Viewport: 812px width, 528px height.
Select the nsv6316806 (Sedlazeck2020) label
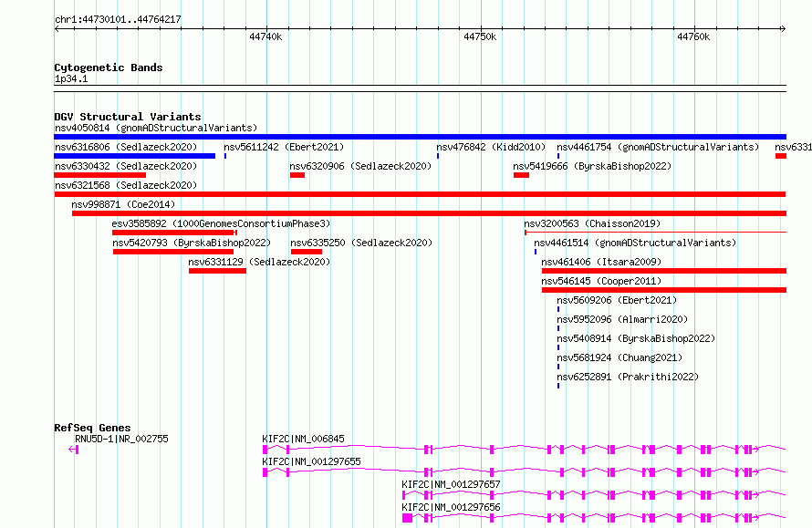tap(126, 147)
